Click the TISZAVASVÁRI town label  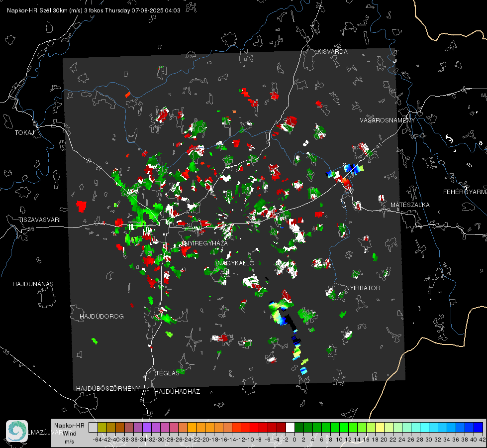[x=39, y=220]
